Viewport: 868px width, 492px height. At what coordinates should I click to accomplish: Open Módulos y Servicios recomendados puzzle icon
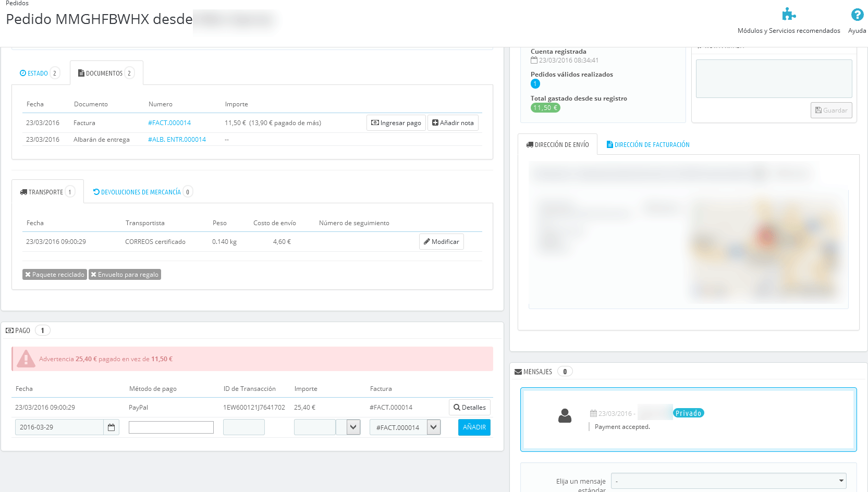789,14
